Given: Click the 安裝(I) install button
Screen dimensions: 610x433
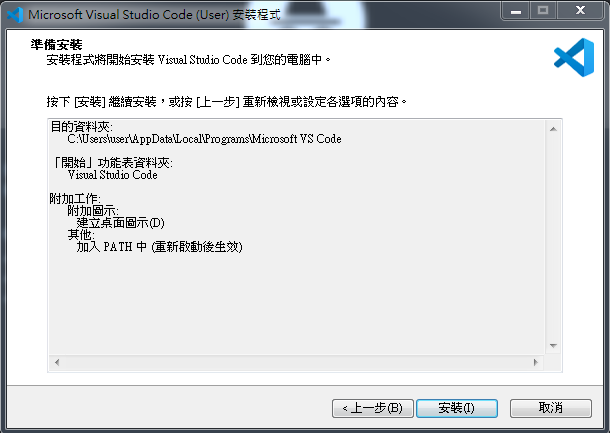Looking at the screenshot, I should point(457,408).
